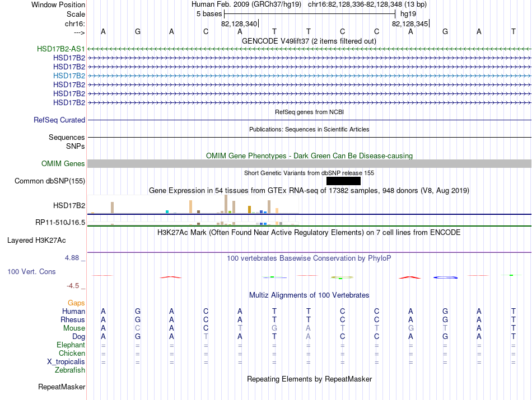
Task: Click the gray OMIM Genes bar
Action: [x=309, y=164]
